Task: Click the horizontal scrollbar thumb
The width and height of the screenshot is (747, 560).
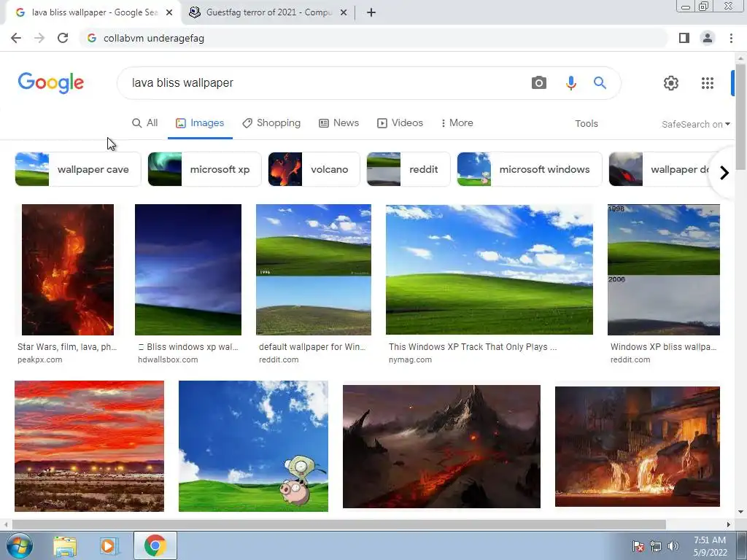Action: (338, 524)
